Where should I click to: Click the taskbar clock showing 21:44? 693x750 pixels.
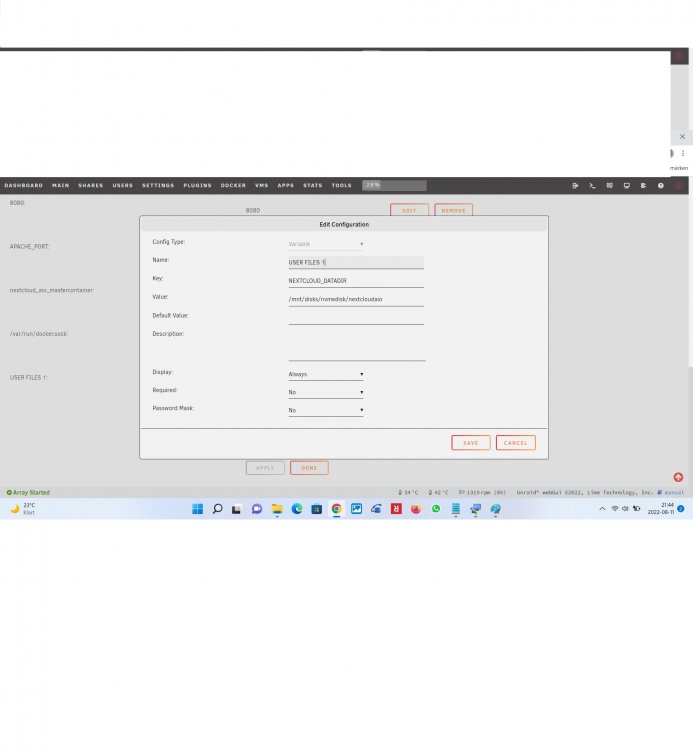pos(660,508)
